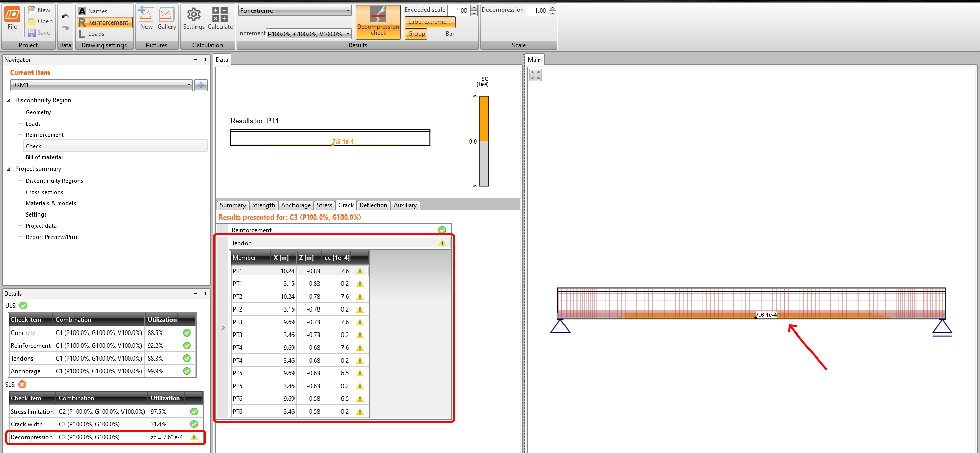This screenshot has height=453, width=980.
Task: Toggle Reinforcement drawing setting
Action: [x=105, y=22]
